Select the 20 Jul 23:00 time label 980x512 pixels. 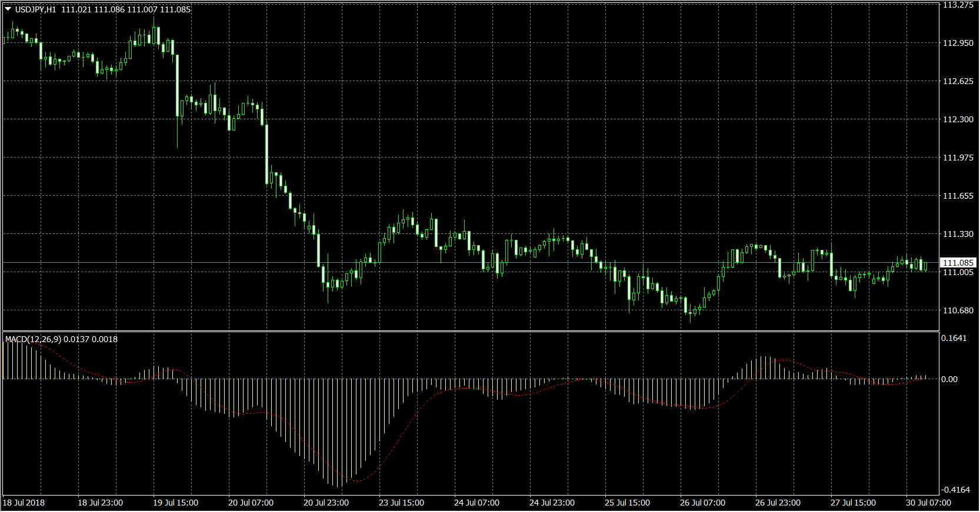(x=326, y=503)
